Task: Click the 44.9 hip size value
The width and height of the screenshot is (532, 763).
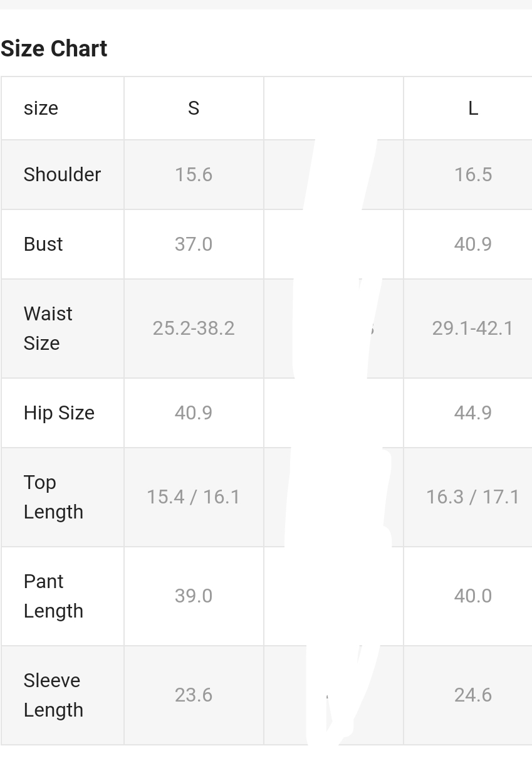Action: pyautogui.click(x=472, y=413)
